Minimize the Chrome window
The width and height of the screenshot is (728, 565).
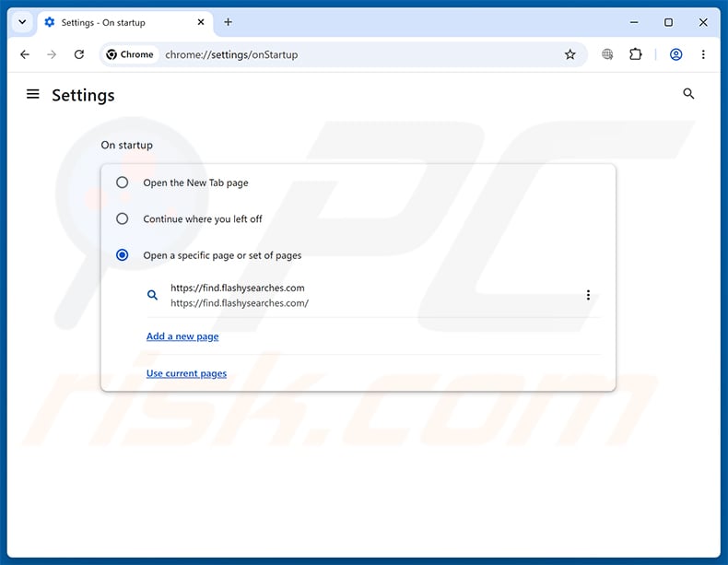click(x=634, y=22)
